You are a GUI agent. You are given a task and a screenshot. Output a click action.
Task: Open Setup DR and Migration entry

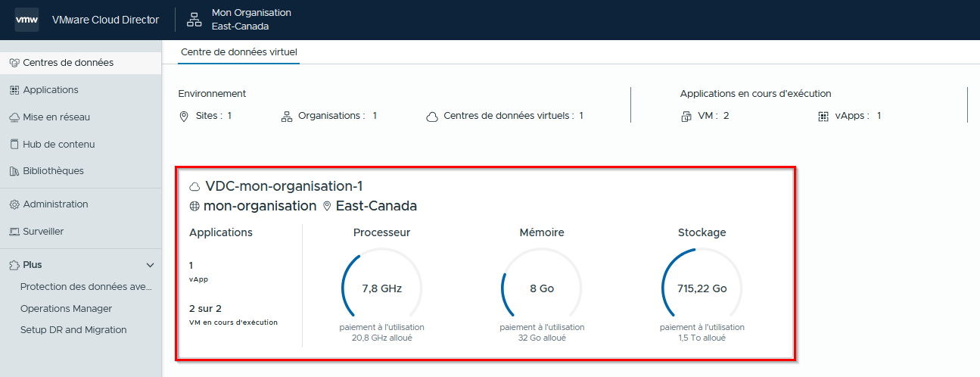(73, 330)
